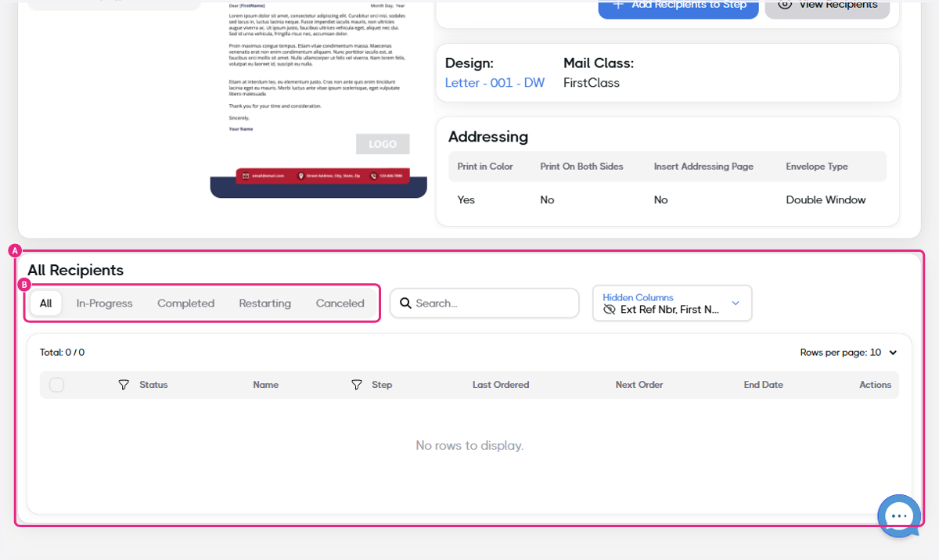Switch to the Canceled tab
This screenshot has width=939, height=560.
(x=340, y=303)
